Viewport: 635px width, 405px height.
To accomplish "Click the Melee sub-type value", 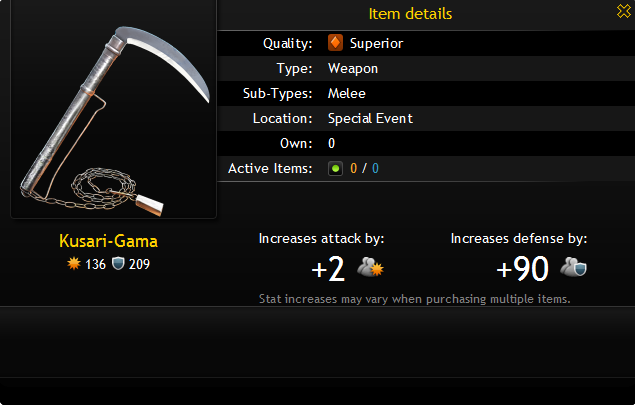I will (x=347, y=94).
